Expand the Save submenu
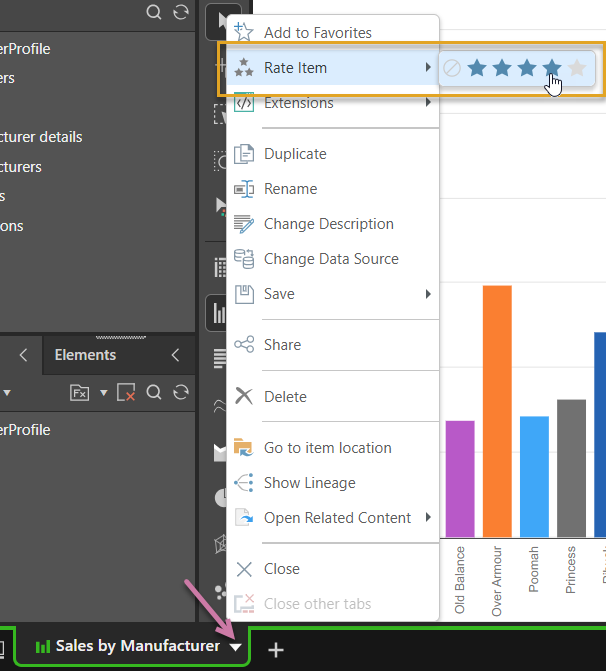This screenshot has height=671, width=606. (428, 294)
